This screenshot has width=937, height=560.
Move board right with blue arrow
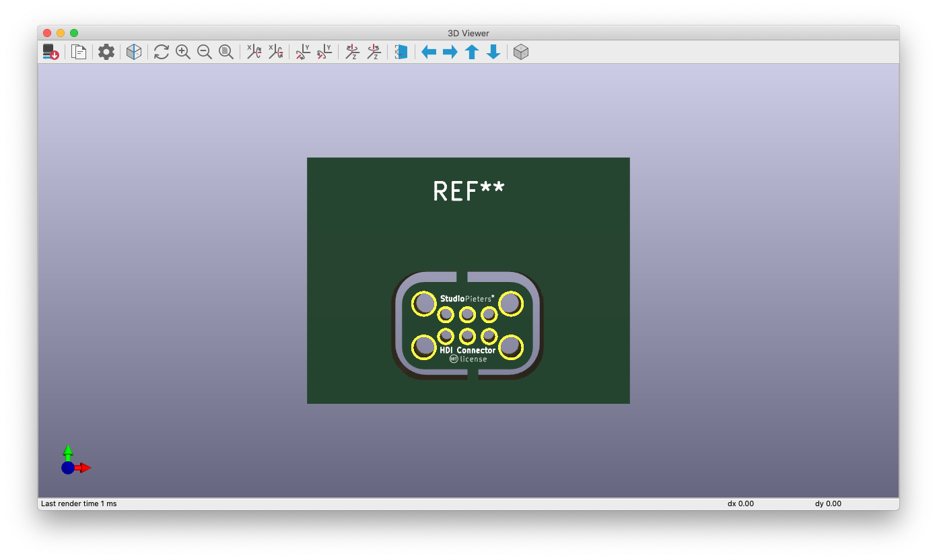coord(450,52)
